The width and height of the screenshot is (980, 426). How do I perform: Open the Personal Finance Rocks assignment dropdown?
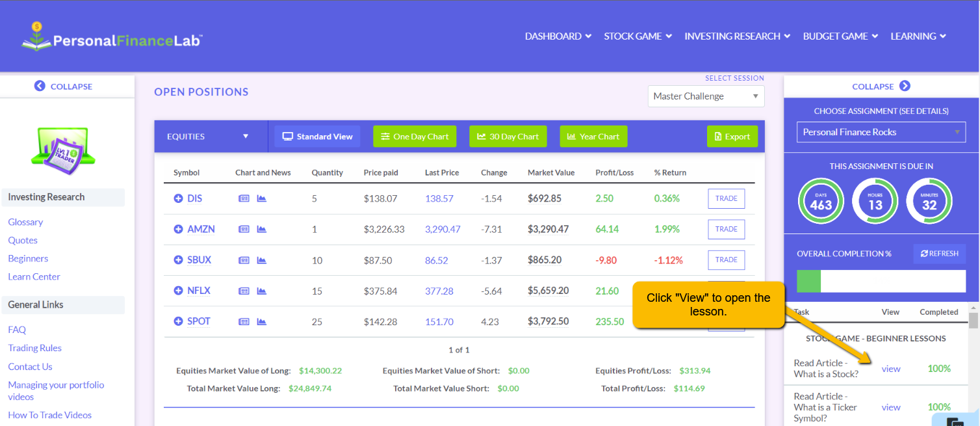coord(881,132)
